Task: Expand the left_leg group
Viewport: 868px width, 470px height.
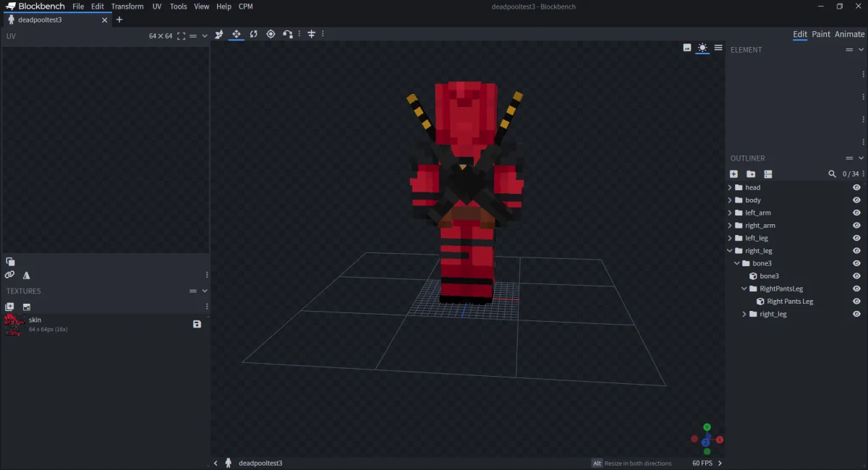Action: pos(730,238)
